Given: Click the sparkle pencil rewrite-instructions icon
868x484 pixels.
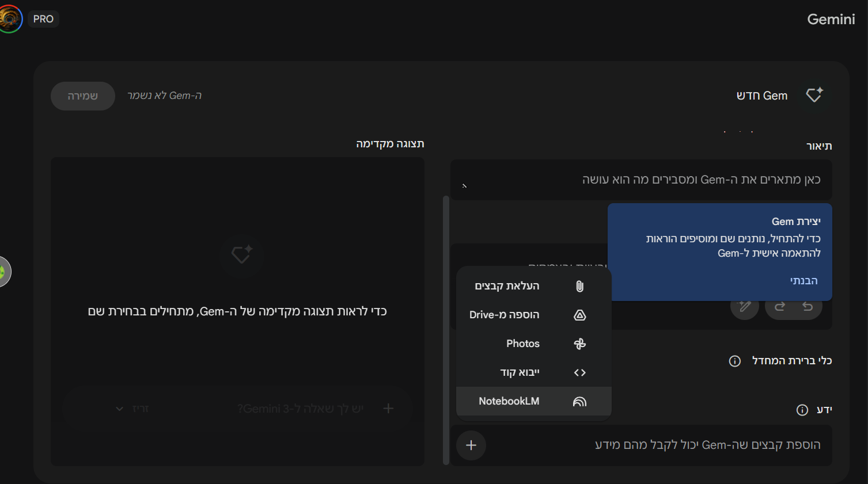Looking at the screenshot, I should pos(744,307).
